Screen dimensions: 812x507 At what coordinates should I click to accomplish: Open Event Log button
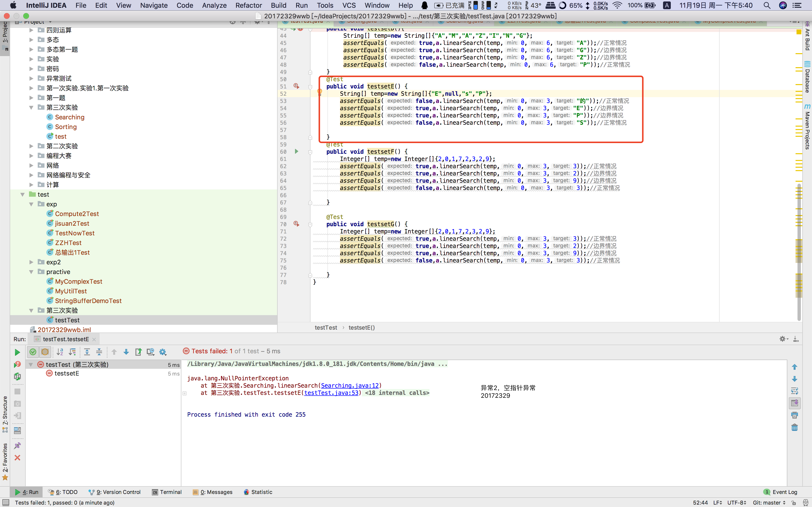click(781, 492)
